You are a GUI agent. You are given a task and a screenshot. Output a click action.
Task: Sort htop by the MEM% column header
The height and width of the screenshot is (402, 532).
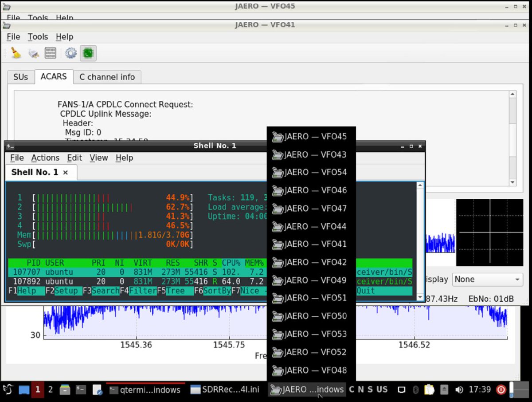(x=254, y=263)
